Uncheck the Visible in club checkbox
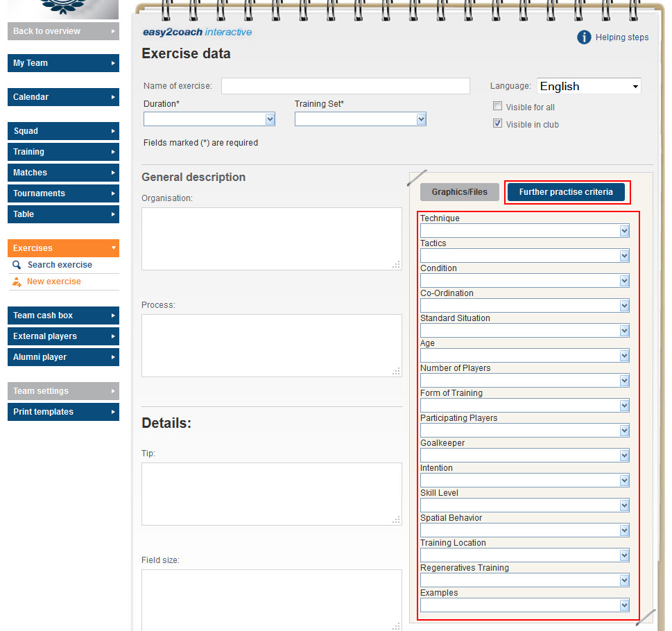 pyautogui.click(x=497, y=124)
